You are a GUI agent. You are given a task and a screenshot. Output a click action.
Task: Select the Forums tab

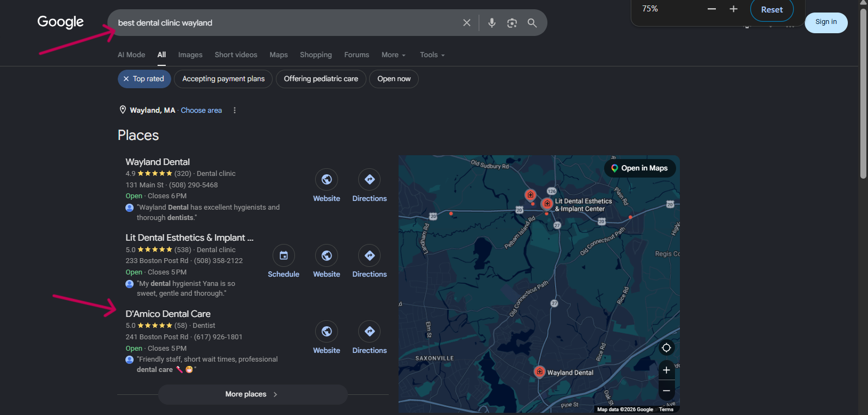click(x=357, y=55)
